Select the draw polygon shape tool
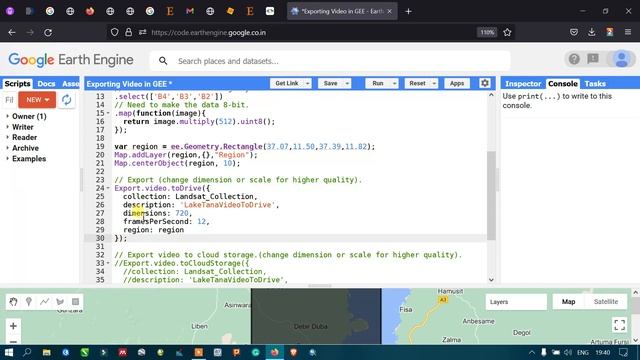The width and height of the screenshot is (640, 360). [60, 302]
